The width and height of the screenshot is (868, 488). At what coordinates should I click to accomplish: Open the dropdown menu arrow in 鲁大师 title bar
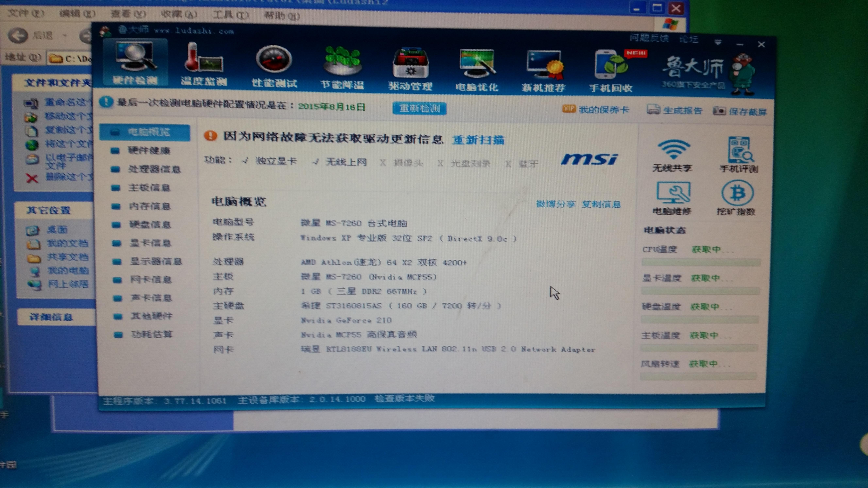[718, 42]
